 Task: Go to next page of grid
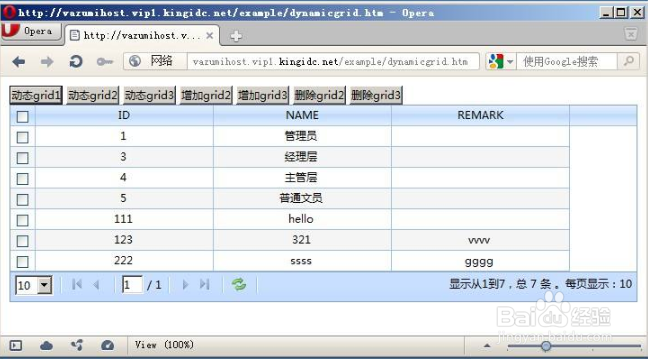(185, 284)
